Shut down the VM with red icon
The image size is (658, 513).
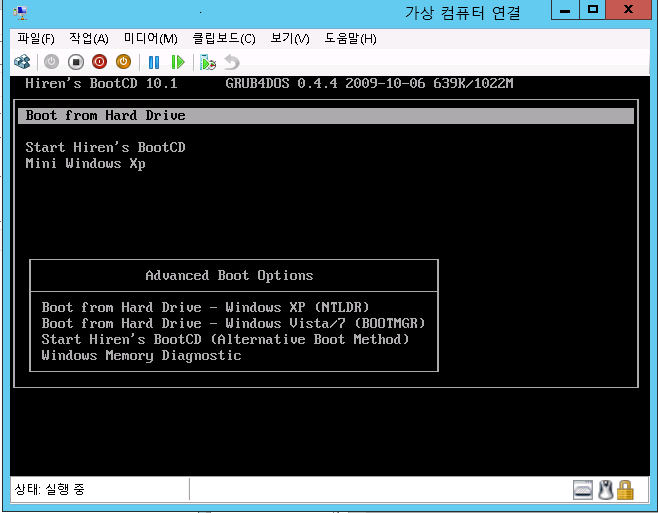click(x=99, y=62)
